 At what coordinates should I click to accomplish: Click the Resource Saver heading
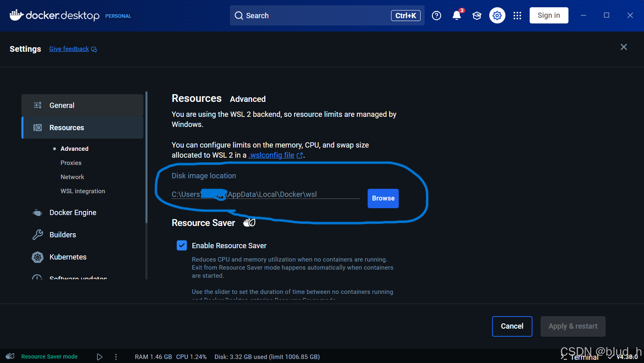point(203,223)
